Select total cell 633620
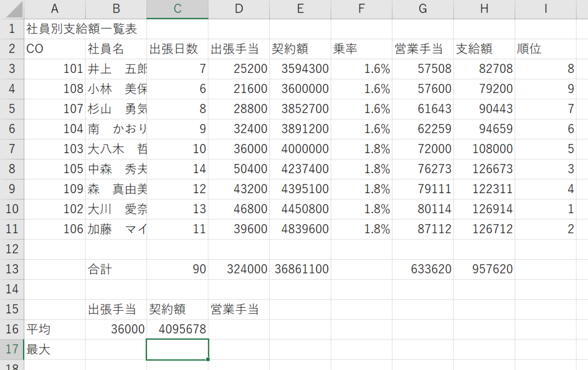The width and height of the screenshot is (588, 370). point(423,269)
